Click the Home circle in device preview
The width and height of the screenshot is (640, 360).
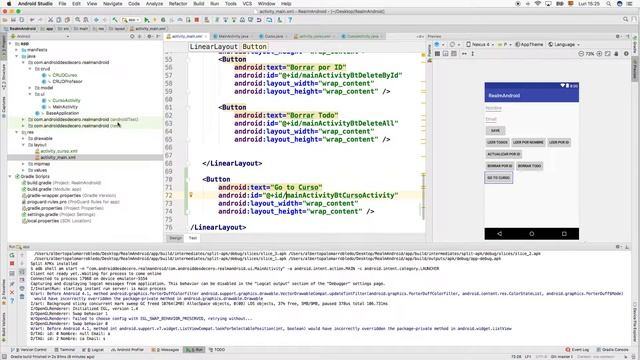point(531,234)
